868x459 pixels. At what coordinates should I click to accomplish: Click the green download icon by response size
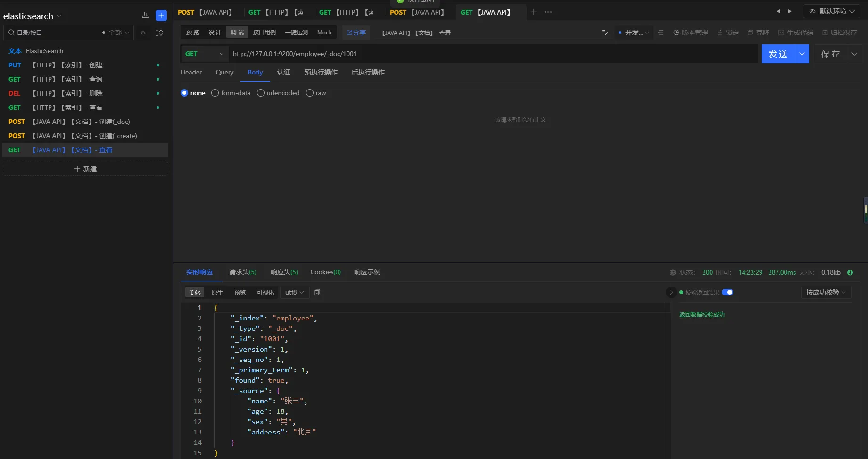point(850,272)
